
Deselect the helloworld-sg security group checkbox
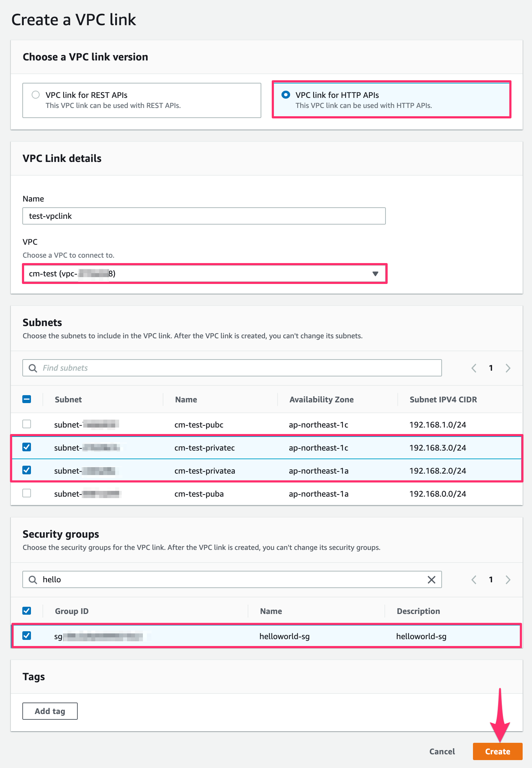point(27,636)
